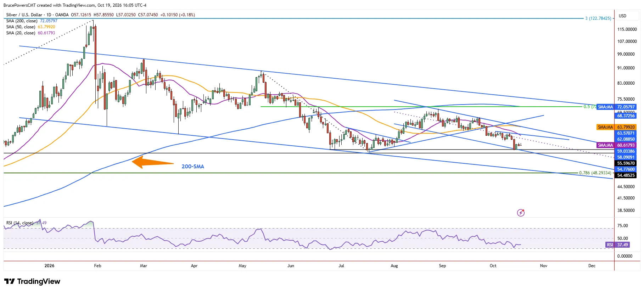
Task: Click the black 55.59670 price label
Action: click(x=626, y=163)
